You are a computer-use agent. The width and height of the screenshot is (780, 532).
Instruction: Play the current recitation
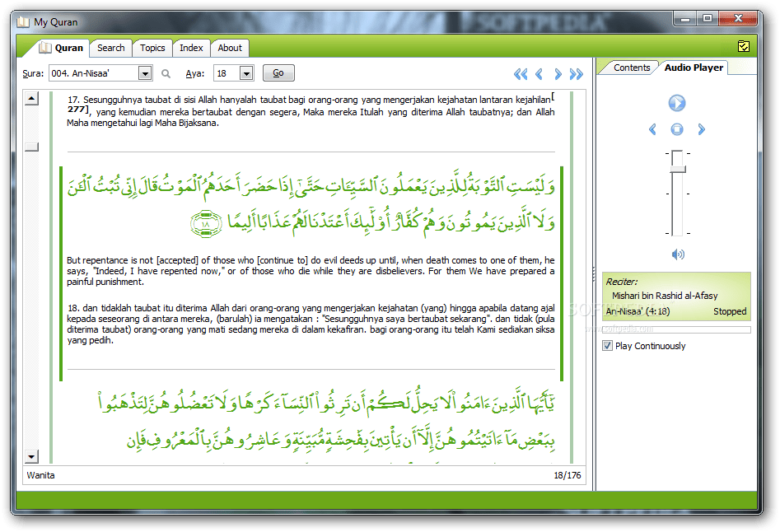[677, 102]
